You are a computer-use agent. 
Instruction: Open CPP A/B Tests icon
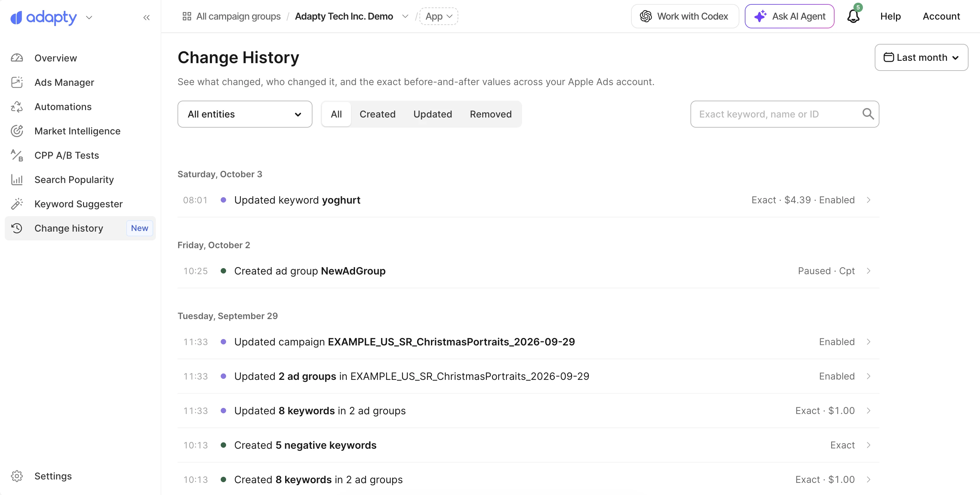(x=17, y=155)
